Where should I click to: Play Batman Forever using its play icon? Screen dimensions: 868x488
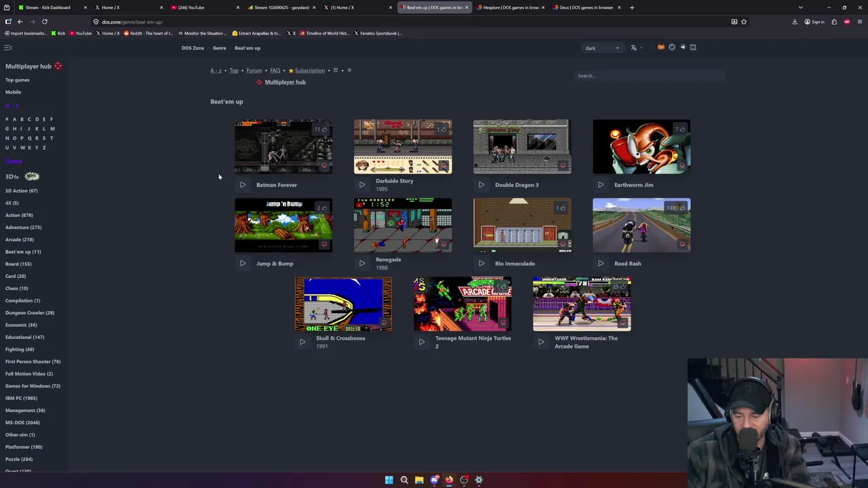pos(243,185)
